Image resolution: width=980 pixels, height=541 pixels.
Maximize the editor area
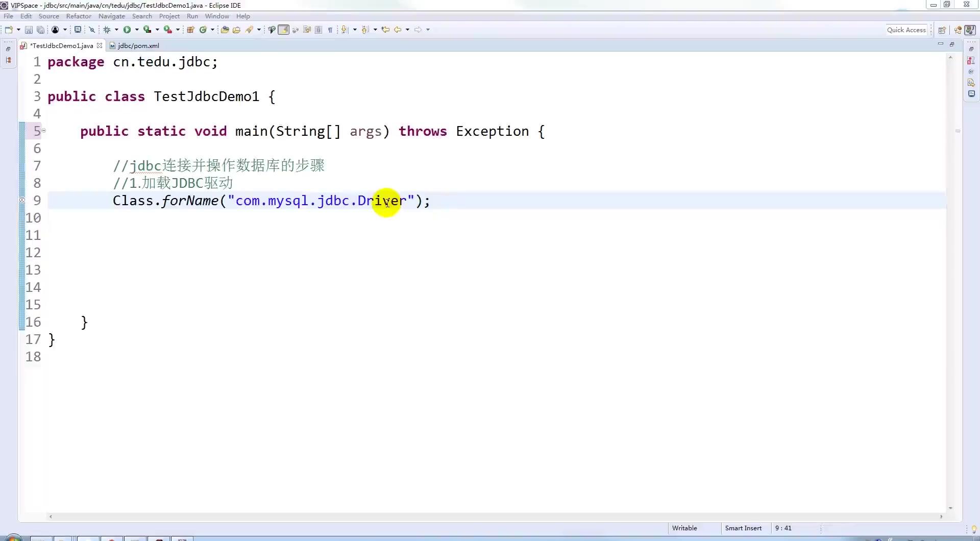coord(952,44)
